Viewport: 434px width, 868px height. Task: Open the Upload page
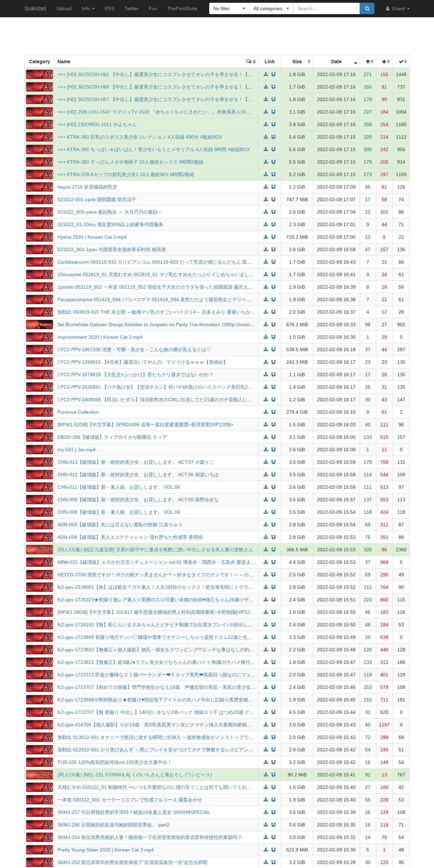pos(64,8)
